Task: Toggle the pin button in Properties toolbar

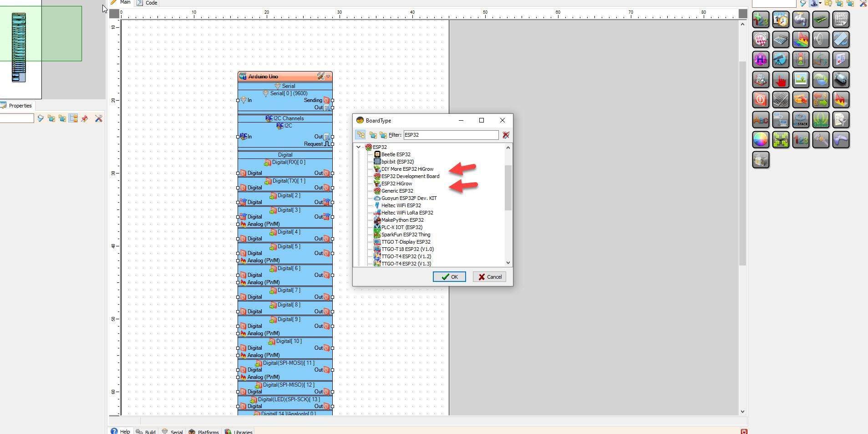Action: [85, 119]
